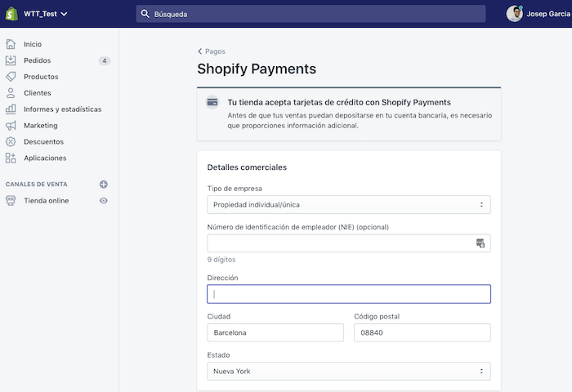
Task: Open the WTT_Test store switcher dropdown
Action: tap(45, 14)
